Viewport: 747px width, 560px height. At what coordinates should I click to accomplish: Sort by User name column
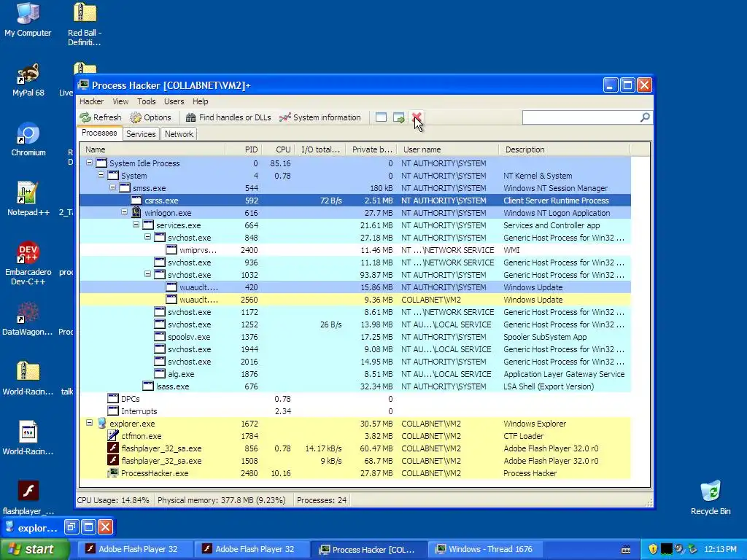point(448,149)
